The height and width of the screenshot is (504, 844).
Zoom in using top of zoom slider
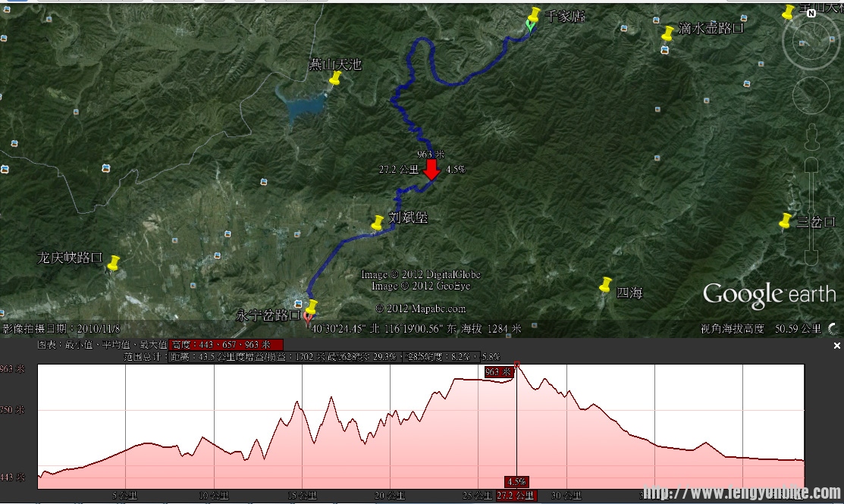[811, 164]
